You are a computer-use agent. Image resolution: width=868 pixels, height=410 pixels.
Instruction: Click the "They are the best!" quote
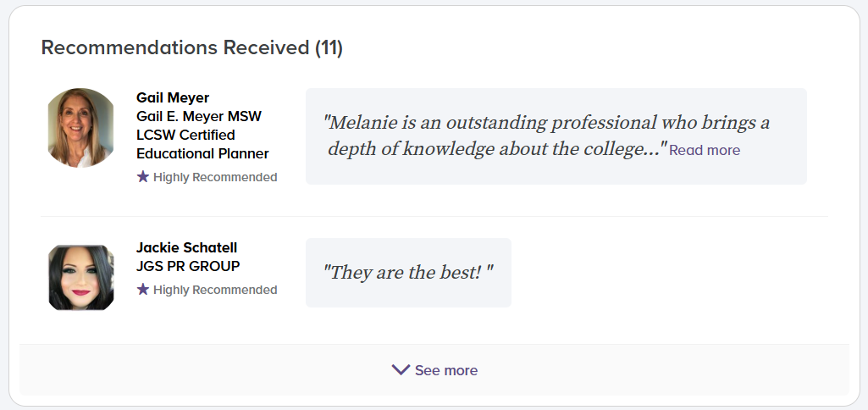(x=408, y=273)
